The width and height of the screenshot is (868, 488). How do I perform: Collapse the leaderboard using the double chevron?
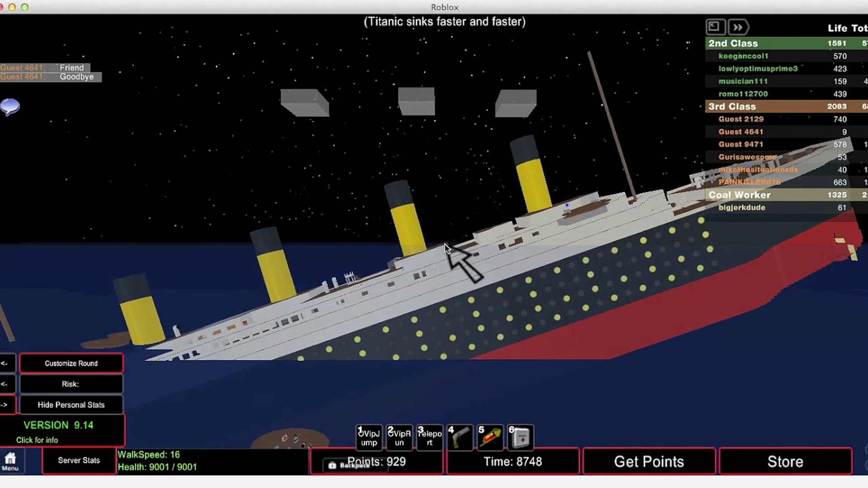click(x=738, y=27)
